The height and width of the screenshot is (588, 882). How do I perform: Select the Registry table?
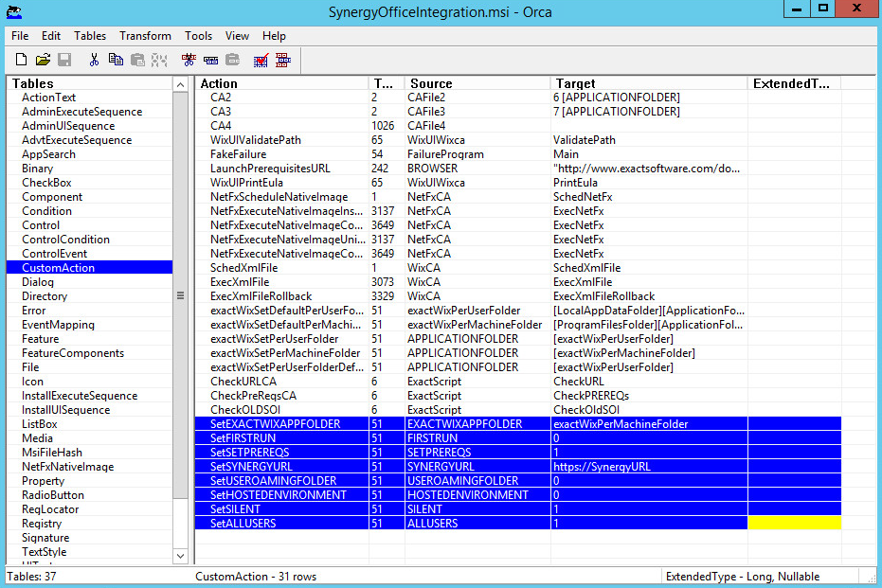42,524
